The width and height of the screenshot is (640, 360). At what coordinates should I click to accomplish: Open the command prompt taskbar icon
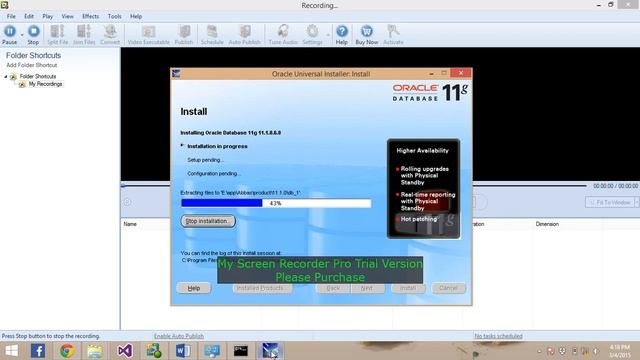tap(240, 351)
